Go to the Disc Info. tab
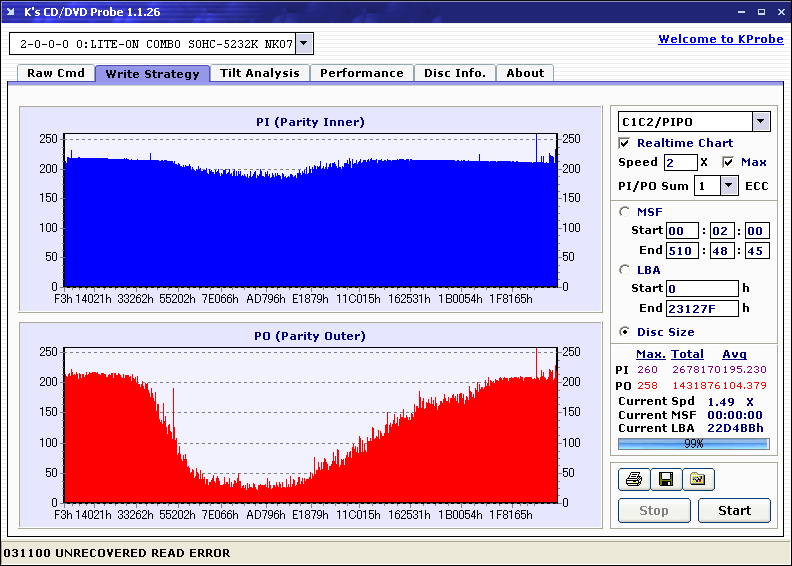The image size is (792, 566). (455, 73)
